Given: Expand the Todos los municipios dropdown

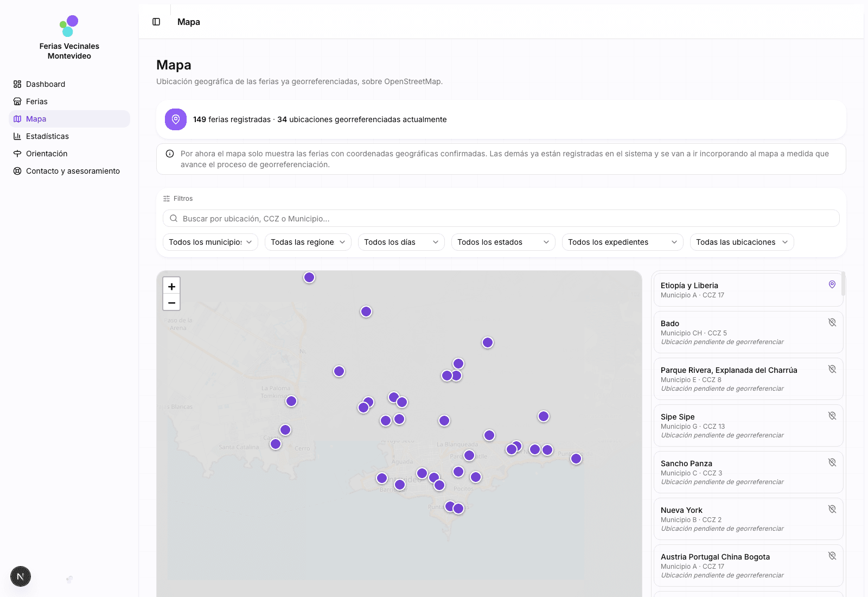Looking at the screenshot, I should 210,242.
